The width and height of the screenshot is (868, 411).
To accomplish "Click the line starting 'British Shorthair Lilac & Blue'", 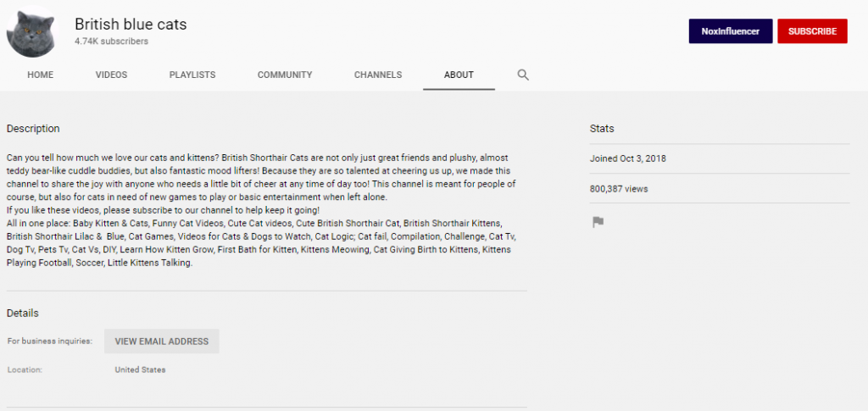I will [261, 236].
